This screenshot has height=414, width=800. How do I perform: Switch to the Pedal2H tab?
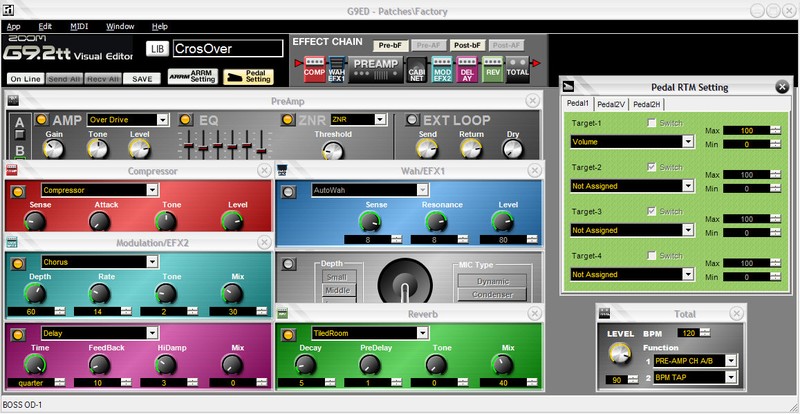[x=646, y=104]
